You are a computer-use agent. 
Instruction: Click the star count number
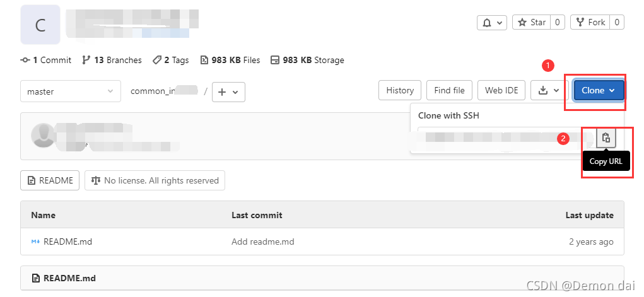click(x=558, y=22)
